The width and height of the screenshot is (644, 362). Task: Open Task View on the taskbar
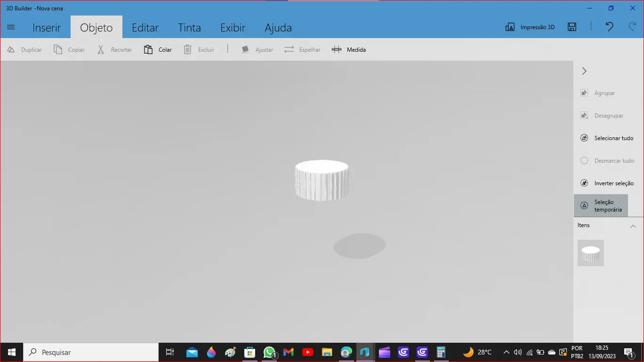click(170, 352)
